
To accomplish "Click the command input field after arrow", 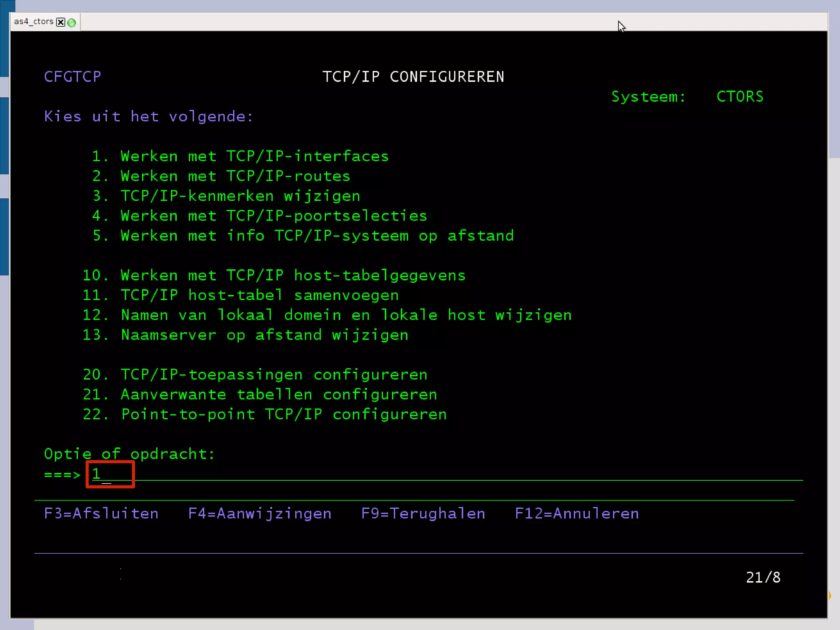I will [110, 474].
